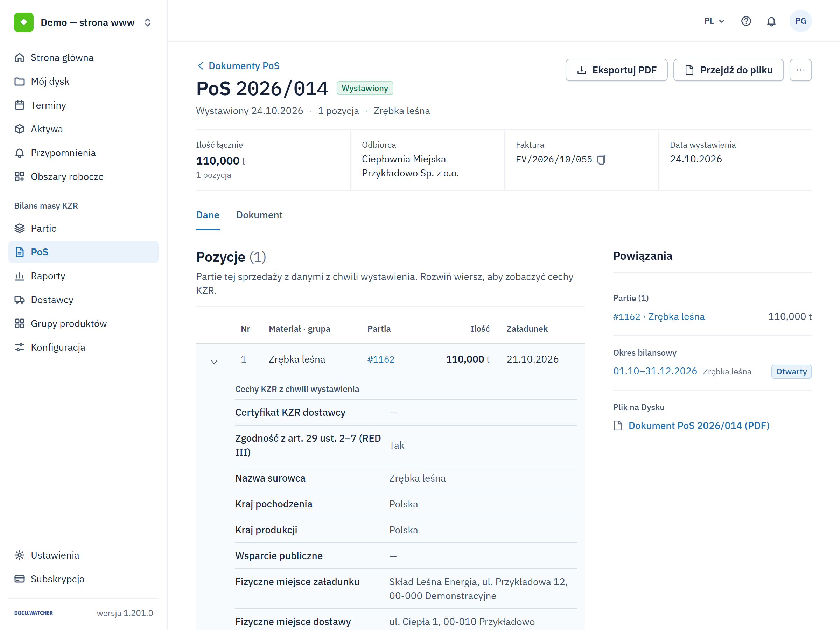This screenshot has width=840, height=630.
Task: Collapse row 1 Zrębka leśna chevron
Action: [x=214, y=362]
